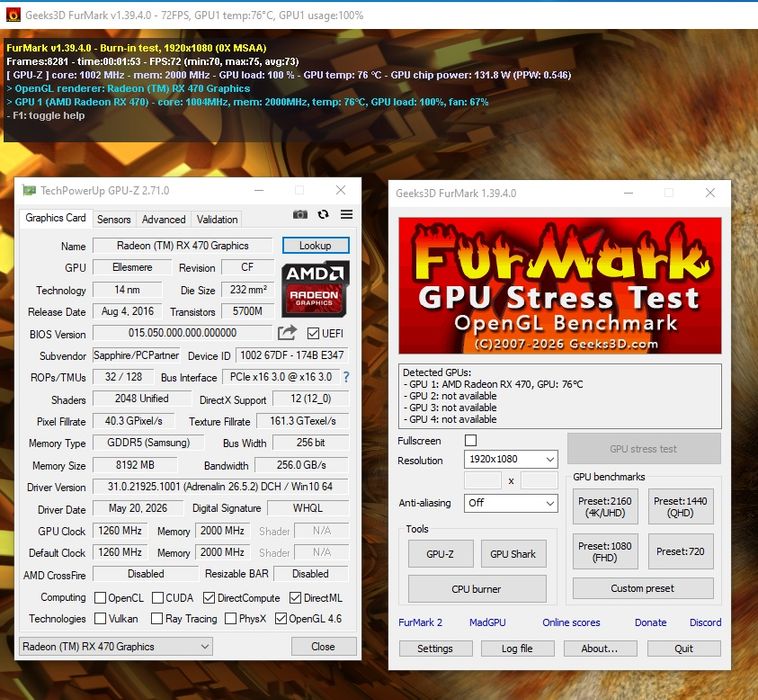Screen dimensions: 758x700
Task: Click the GPU-Z title bar app icon
Action: [x=29, y=190]
